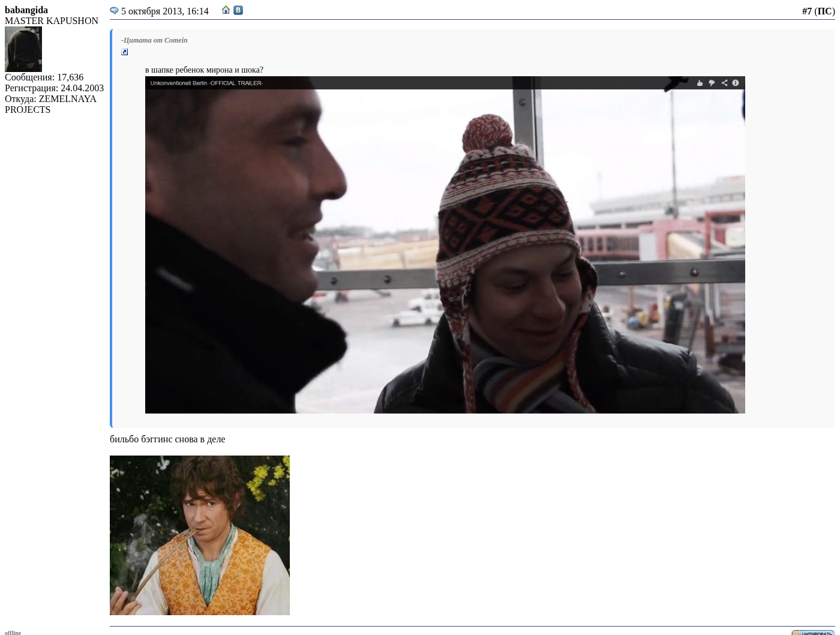Click the 'Цитата от Comein' quote header
Viewport: 840px width, 635px height.
(154, 40)
